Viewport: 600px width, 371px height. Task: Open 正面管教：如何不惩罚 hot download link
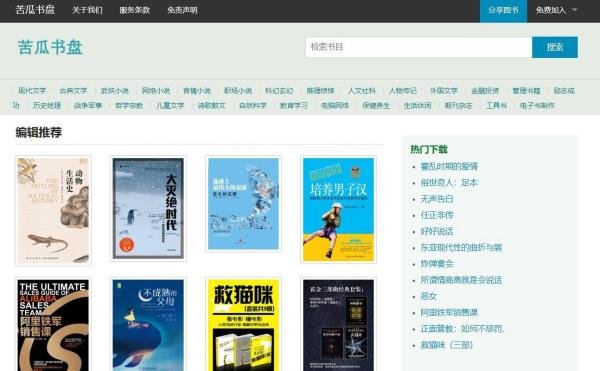[x=463, y=329]
